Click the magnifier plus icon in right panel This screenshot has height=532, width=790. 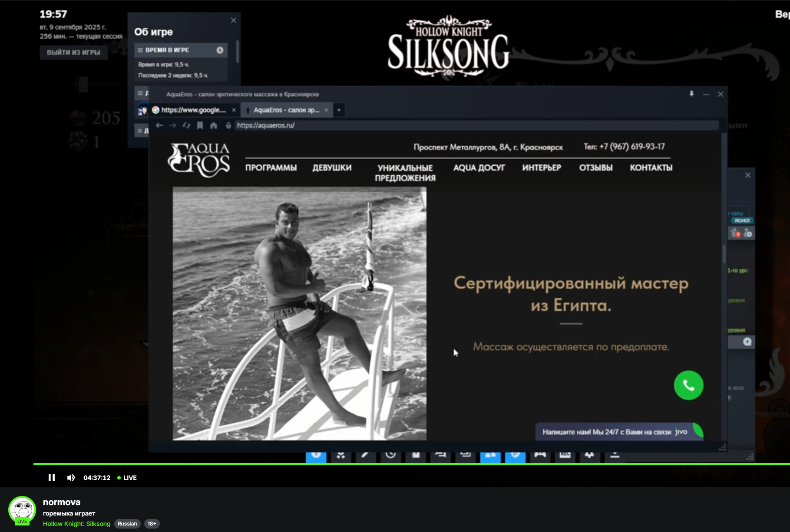[747, 342]
